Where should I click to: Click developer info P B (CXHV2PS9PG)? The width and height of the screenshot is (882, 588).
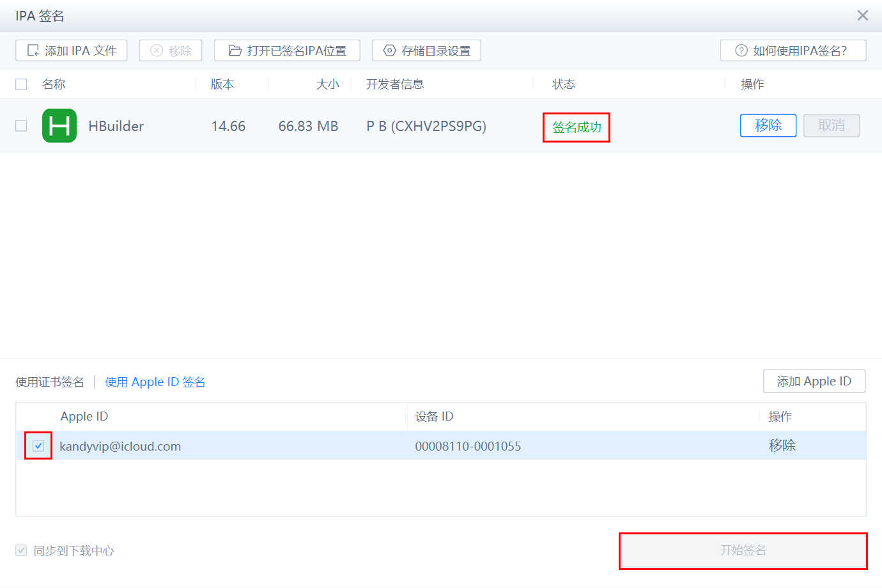pos(426,126)
